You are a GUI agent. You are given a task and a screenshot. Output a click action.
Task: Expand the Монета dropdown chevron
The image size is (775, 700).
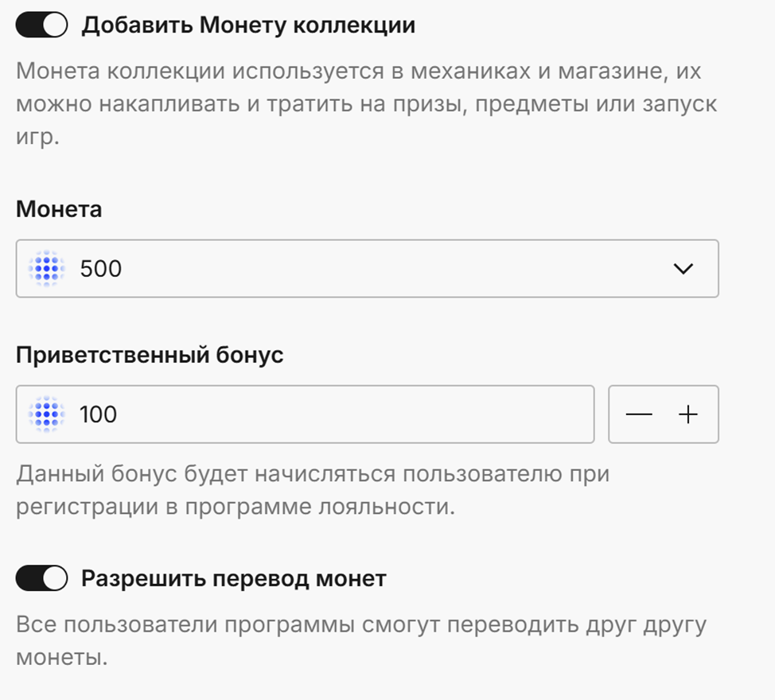coord(683,269)
